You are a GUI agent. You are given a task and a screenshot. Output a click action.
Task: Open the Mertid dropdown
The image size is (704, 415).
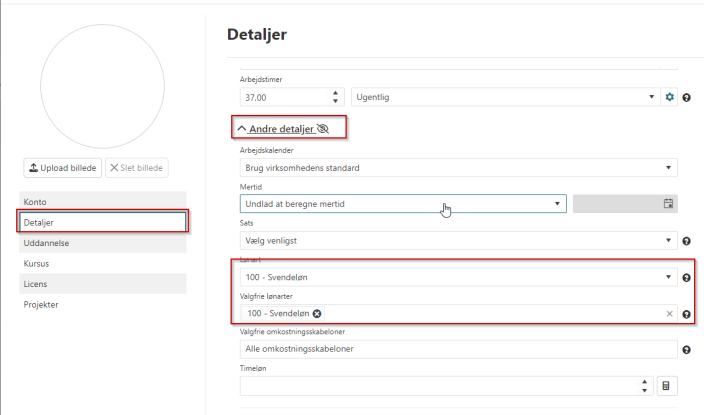click(402, 204)
